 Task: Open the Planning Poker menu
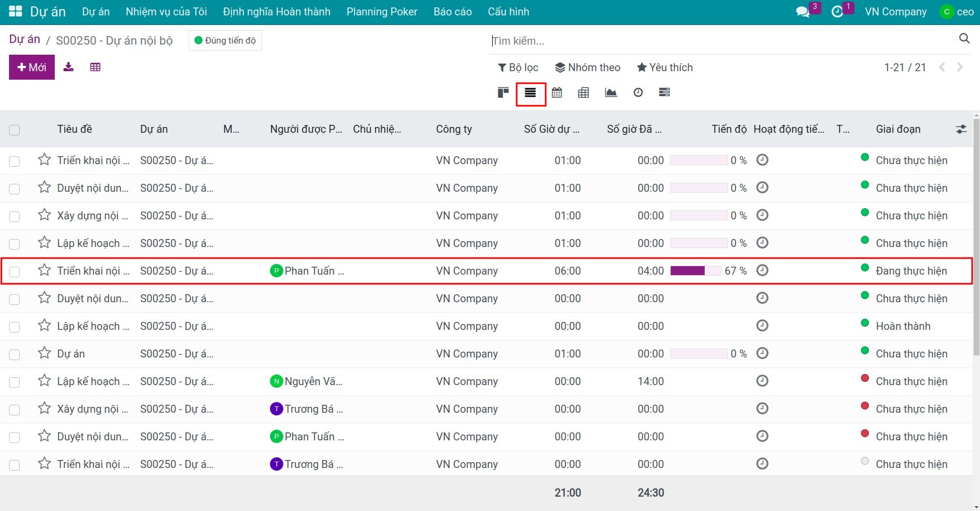coord(382,12)
